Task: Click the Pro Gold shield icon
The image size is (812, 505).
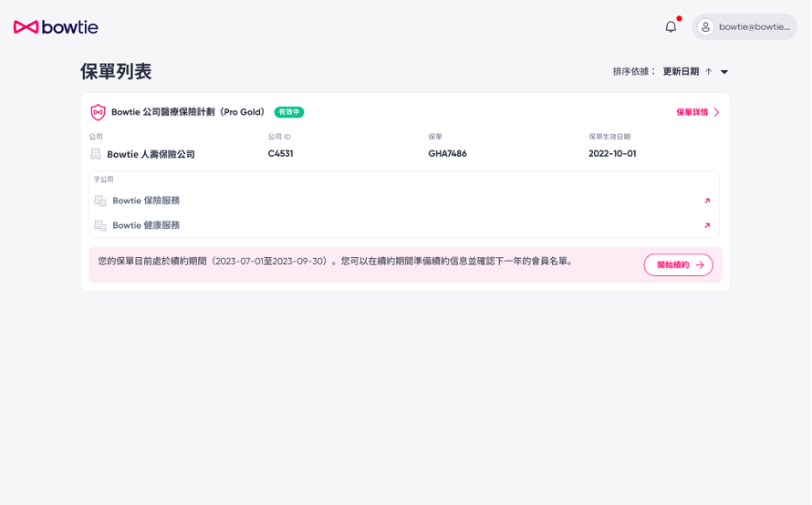Action: (x=98, y=112)
